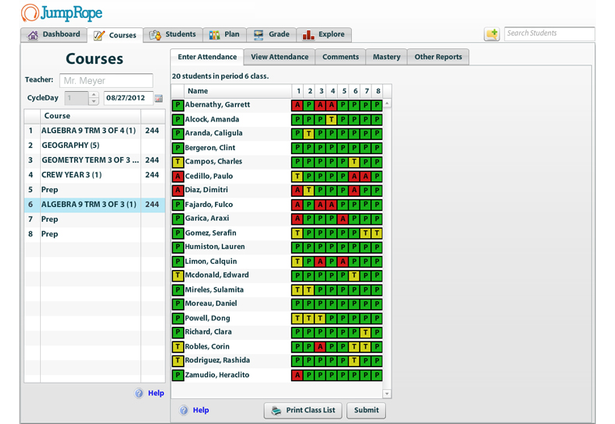Click the printer icon on Print Class List
Screen dimensions: 615x424
(x=276, y=411)
